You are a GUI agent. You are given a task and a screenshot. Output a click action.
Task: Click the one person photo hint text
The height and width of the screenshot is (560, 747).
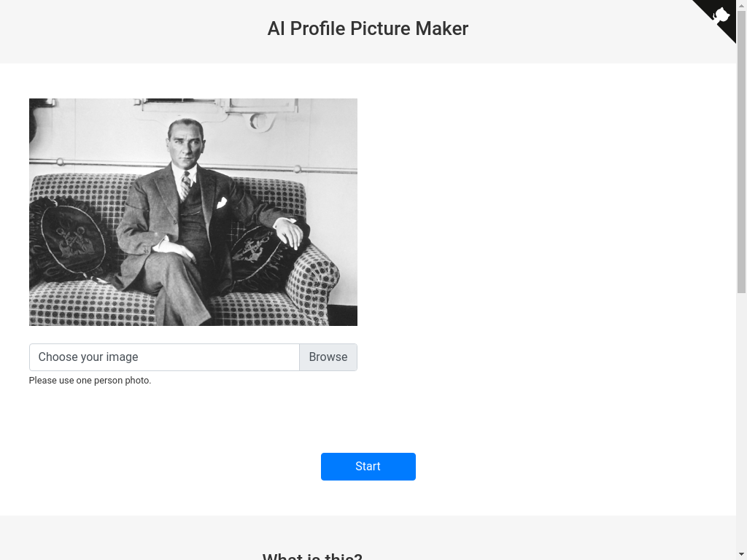pyautogui.click(x=90, y=381)
